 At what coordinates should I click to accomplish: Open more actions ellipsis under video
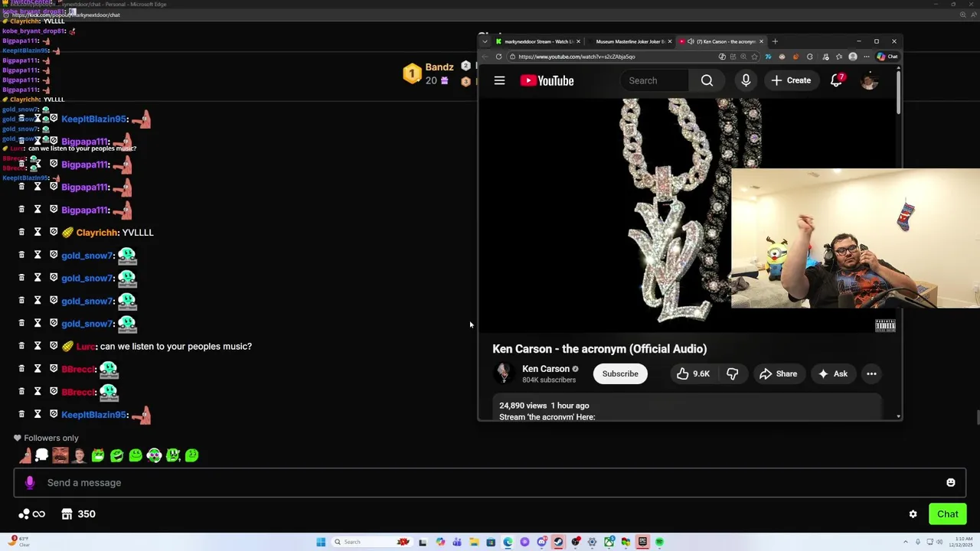click(x=871, y=373)
